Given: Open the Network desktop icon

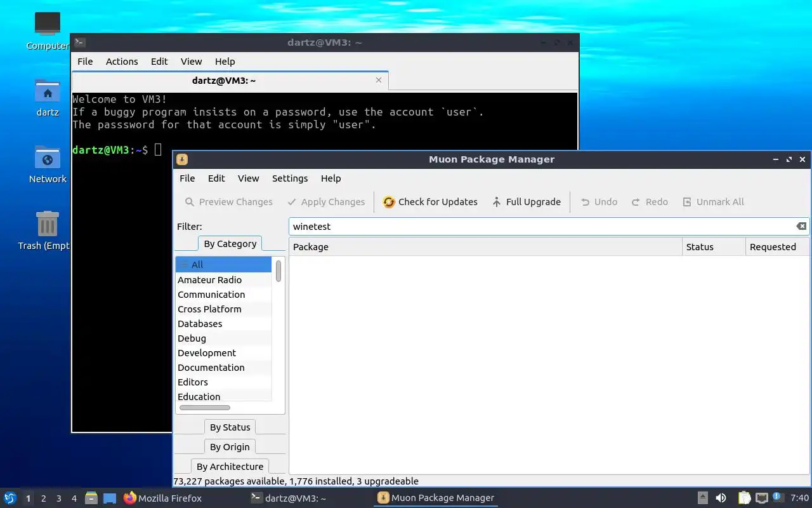Looking at the screenshot, I should click(x=48, y=164).
